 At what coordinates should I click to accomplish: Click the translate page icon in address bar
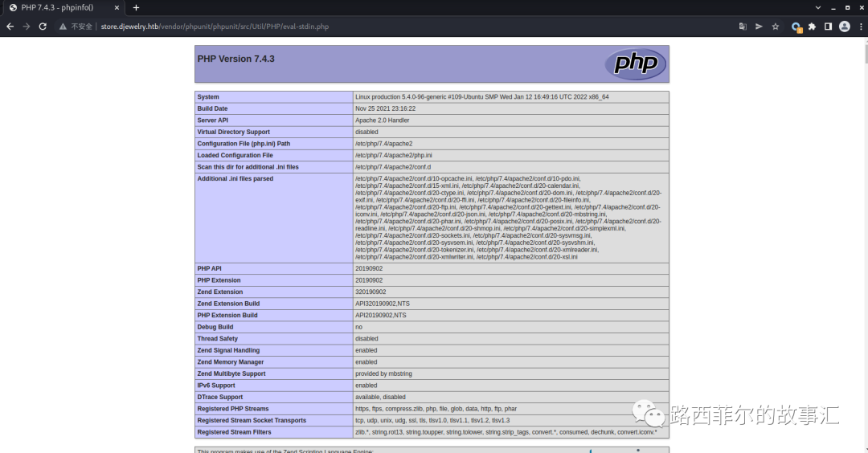743,27
